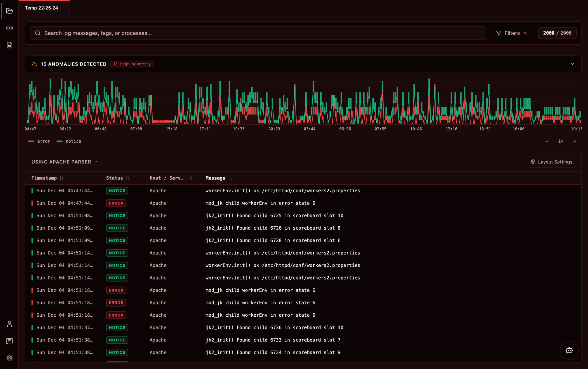
Task: Switch to the Temp 22:25:24 tab
Action: click(44, 8)
